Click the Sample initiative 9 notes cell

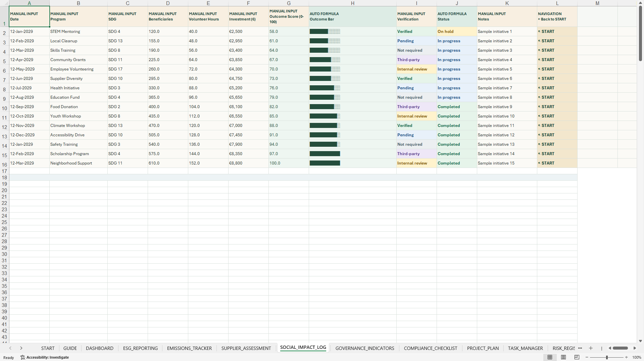point(507,107)
